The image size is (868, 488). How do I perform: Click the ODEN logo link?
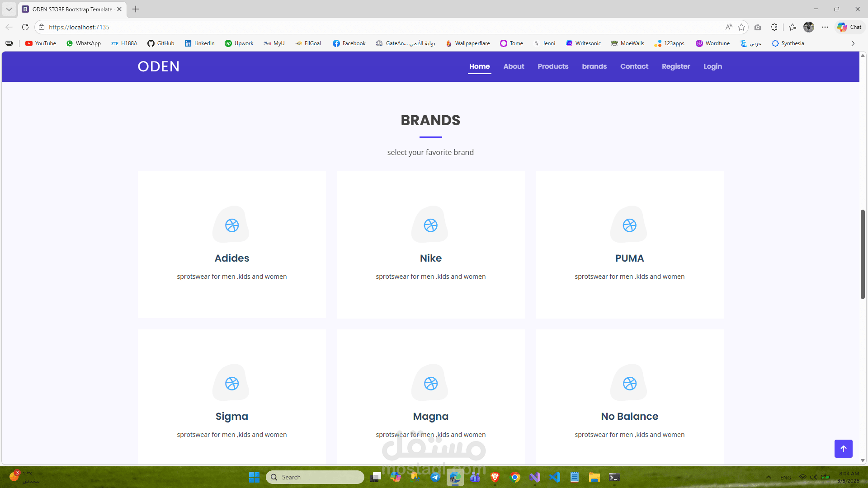click(158, 66)
